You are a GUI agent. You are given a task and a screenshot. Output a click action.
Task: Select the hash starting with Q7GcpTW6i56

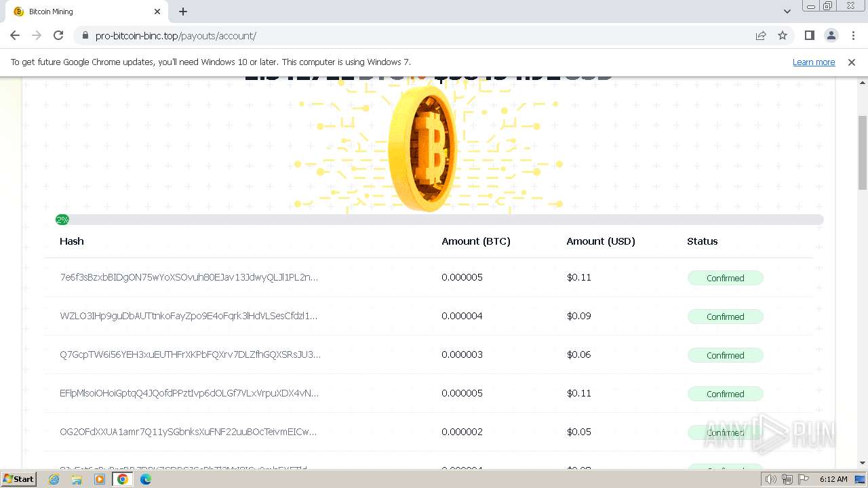pos(190,354)
